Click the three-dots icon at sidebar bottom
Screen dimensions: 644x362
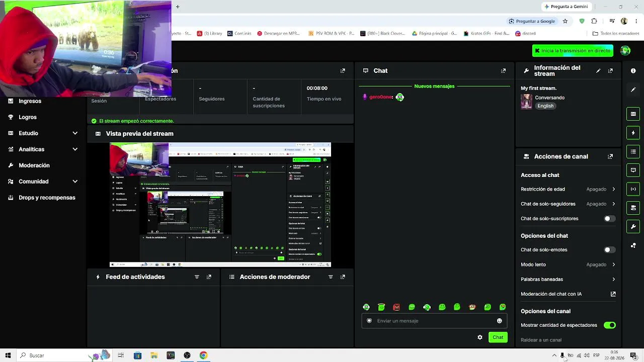(633, 245)
